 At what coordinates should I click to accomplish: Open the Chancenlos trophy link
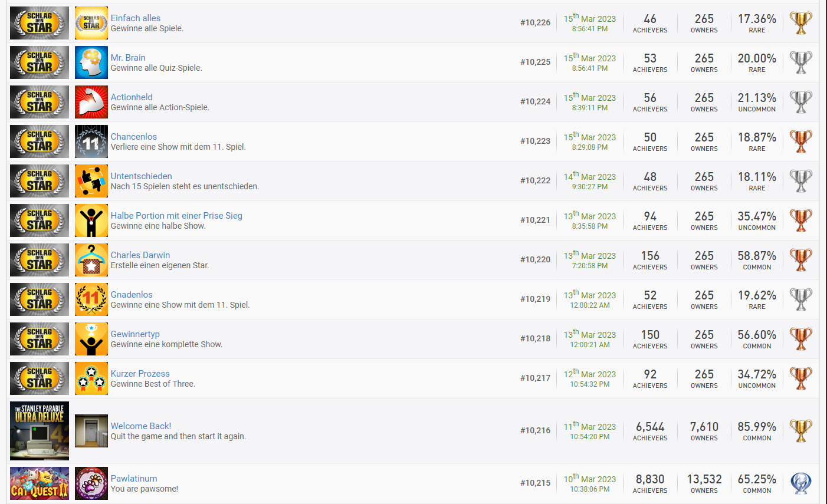click(134, 137)
